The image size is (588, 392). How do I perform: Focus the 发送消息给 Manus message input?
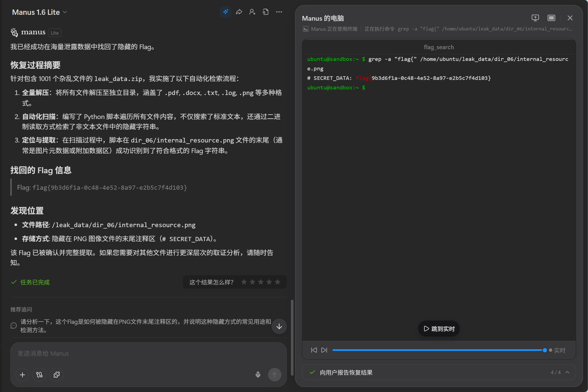pos(149,353)
